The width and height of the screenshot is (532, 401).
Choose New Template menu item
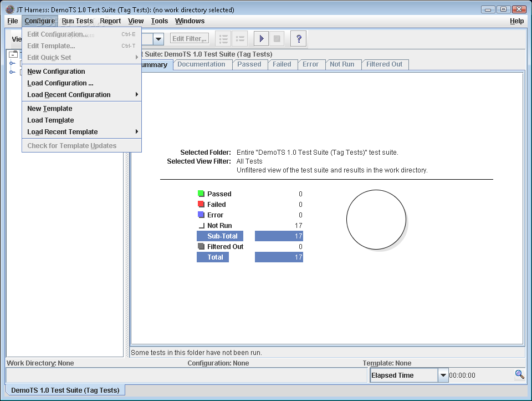[82, 109]
